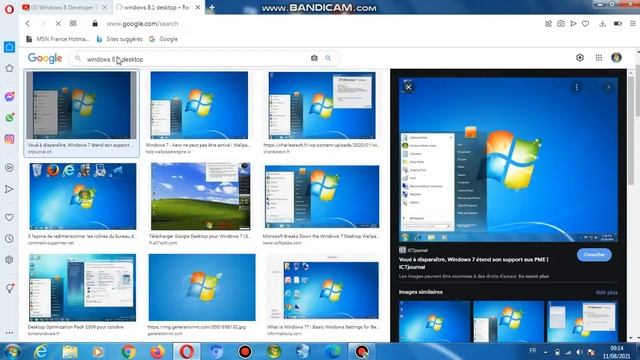Open the Télécharger Google Desktop image
Image resolution: width=640 pixels, height=360 pixels.
(200, 197)
